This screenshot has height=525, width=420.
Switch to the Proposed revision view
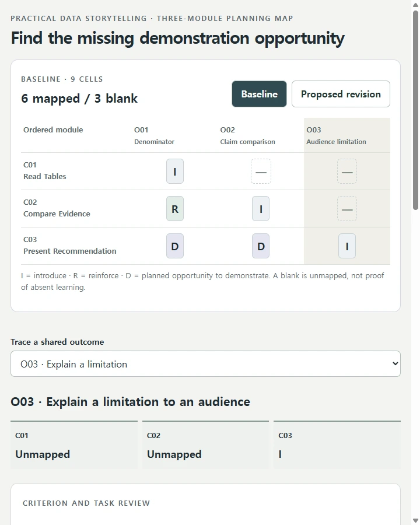click(x=341, y=94)
